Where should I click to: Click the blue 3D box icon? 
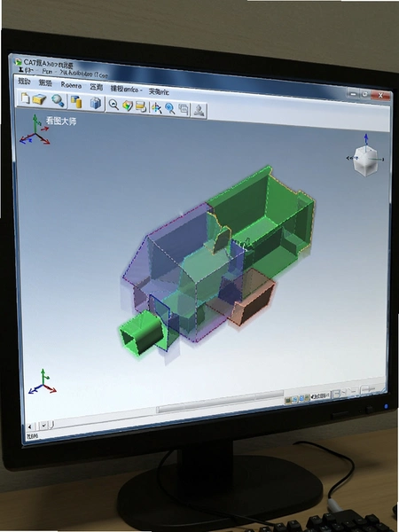point(96,103)
